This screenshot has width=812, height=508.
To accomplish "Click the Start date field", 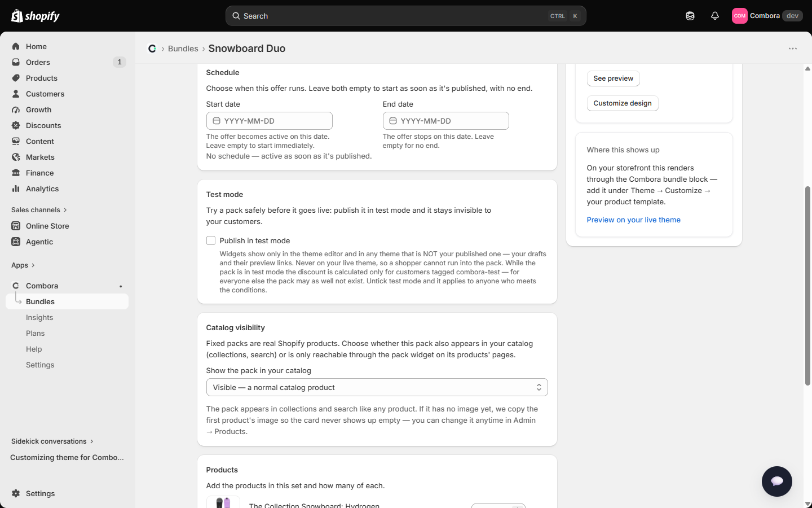I will (270, 121).
